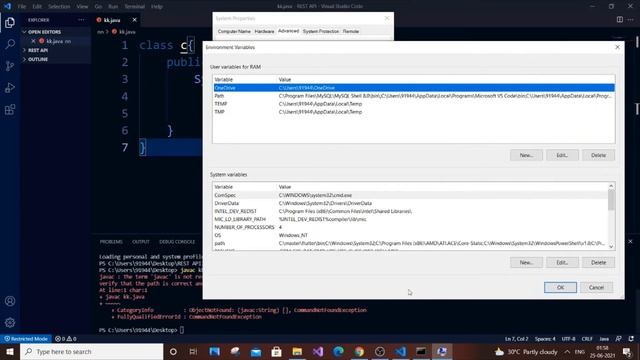640x360 pixels.
Task: Open Explorer more actions ellipsis
Action: tap(81, 20)
